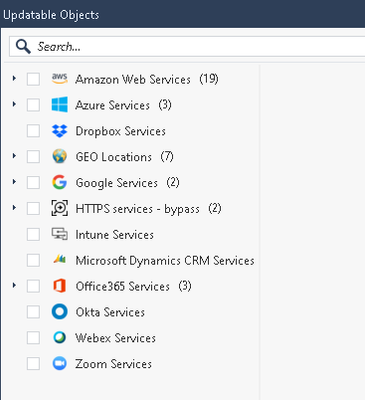Select the Intune Services monitor icon
Screen dimensions: 365x400
click(60, 234)
